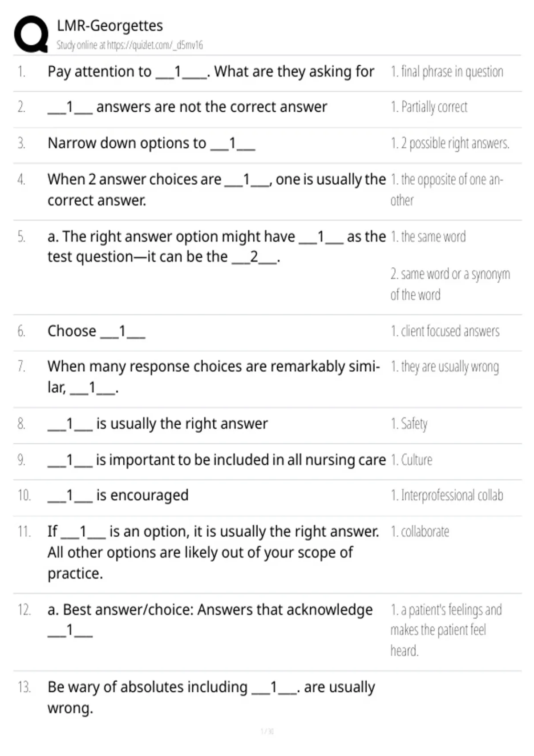Image resolution: width=534 pixels, height=756 pixels.
Task: Click 'they are usually wrong' answer
Action: click(445, 367)
